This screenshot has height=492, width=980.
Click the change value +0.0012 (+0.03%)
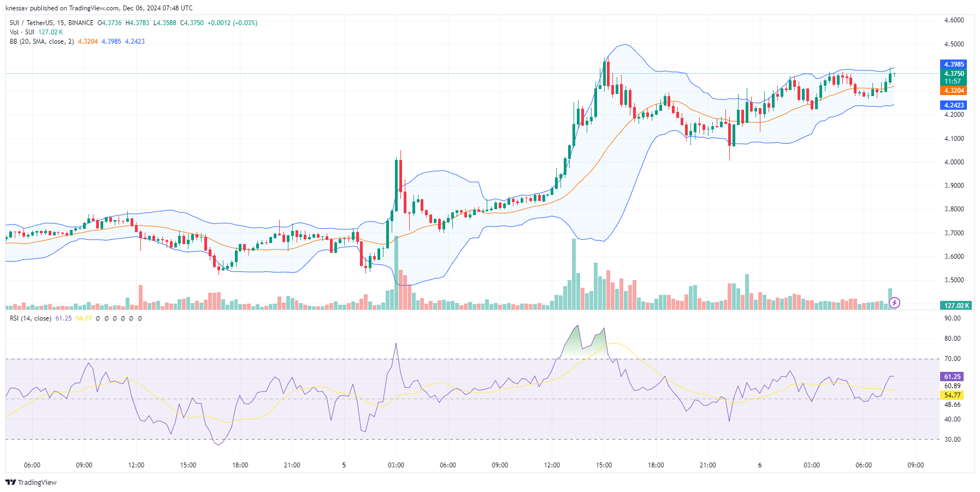click(x=232, y=23)
